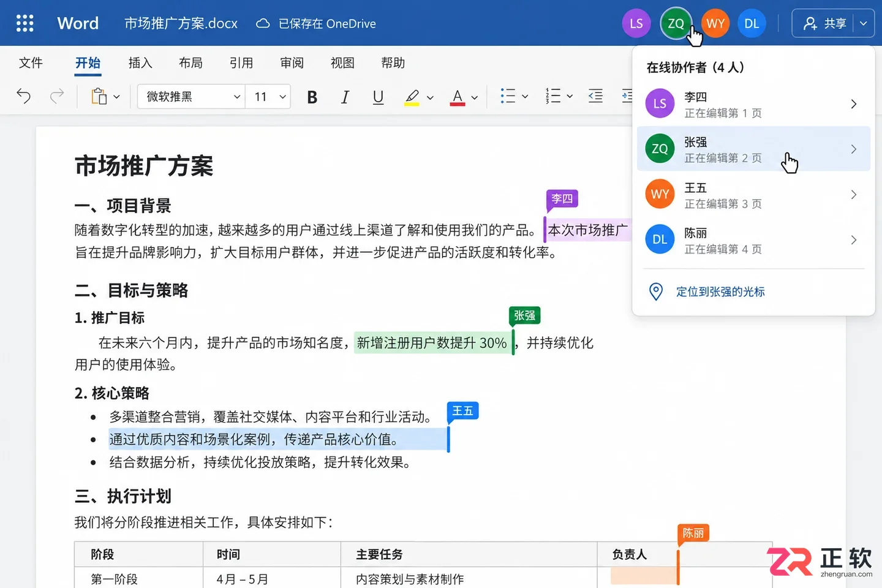
Task: Click the 市场推广方案 document heading
Action: click(144, 166)
